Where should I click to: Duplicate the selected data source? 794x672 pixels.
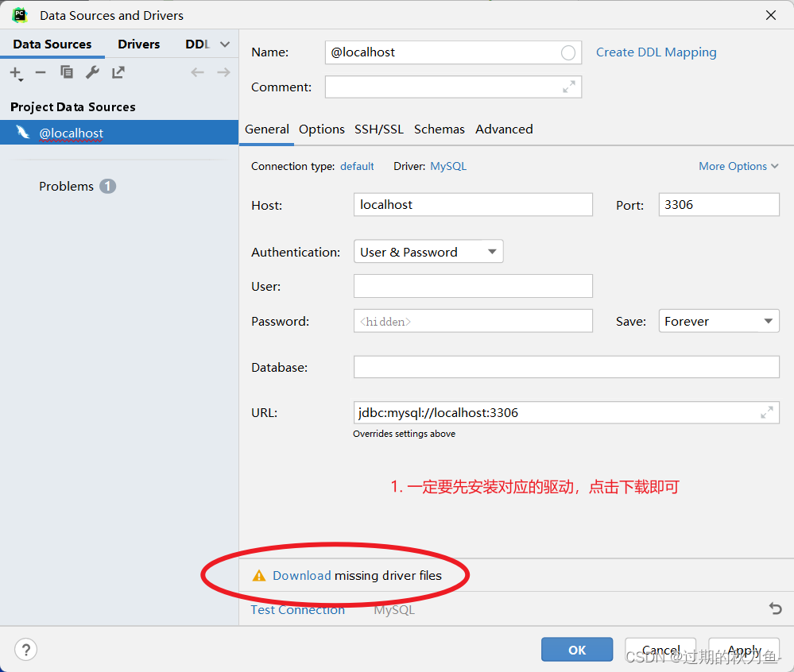pos(66,72)
